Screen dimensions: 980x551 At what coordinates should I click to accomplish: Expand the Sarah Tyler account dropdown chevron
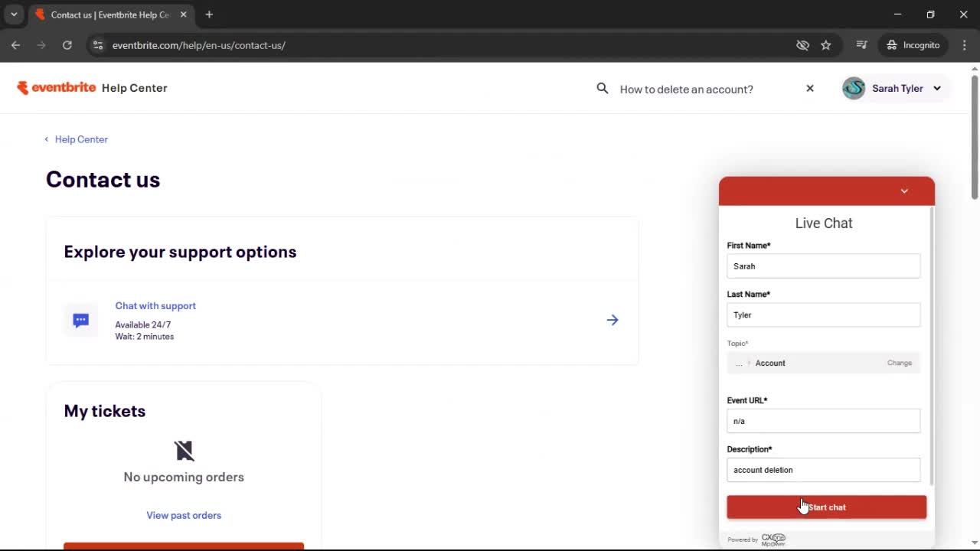937,88
